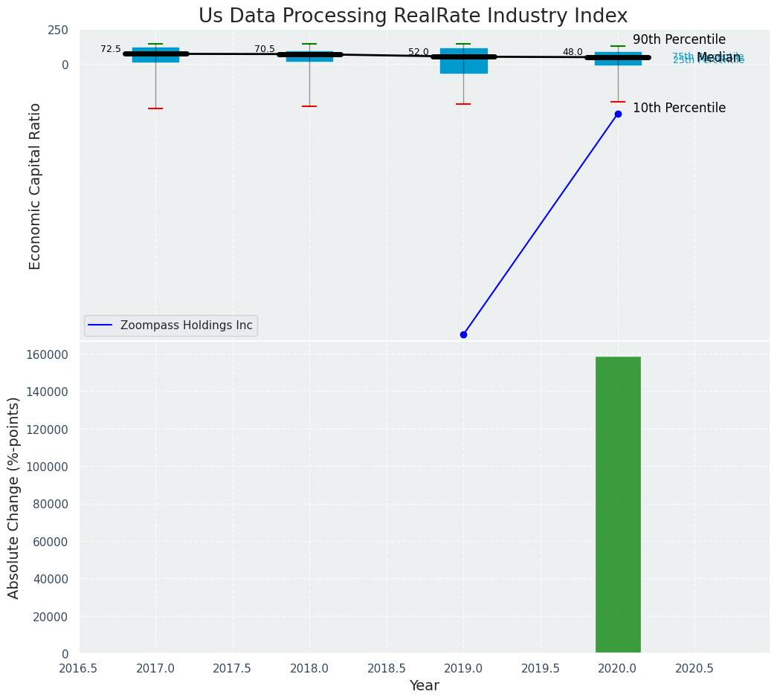Click the blue legend line sample for Zoompass

101,325
